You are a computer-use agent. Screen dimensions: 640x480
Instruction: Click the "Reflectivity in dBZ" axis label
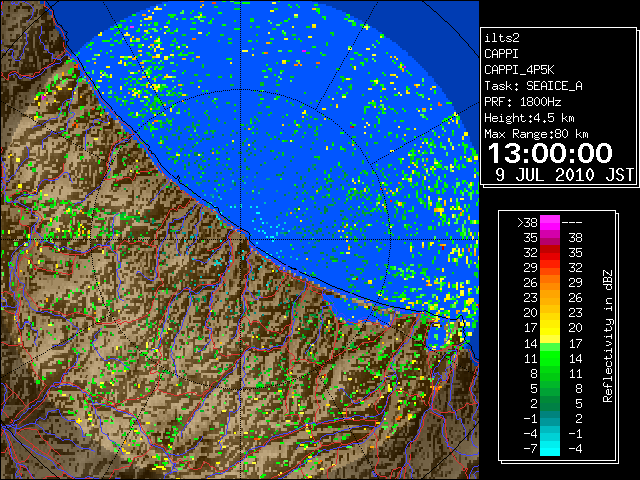pos(608,336)
